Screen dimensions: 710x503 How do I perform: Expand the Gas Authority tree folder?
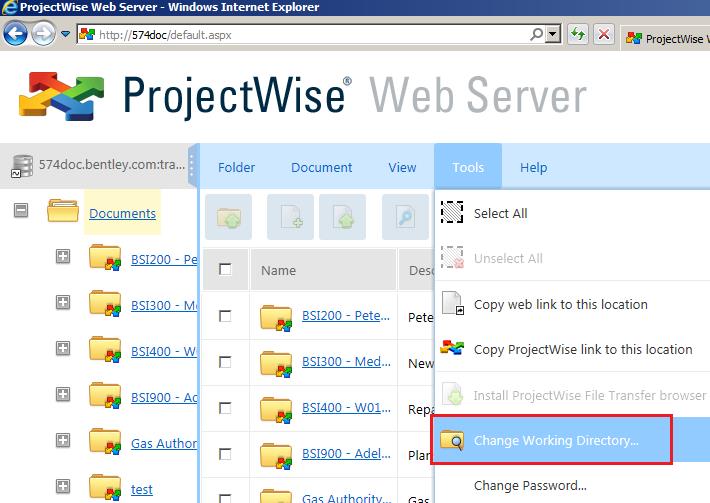[63, 440]
